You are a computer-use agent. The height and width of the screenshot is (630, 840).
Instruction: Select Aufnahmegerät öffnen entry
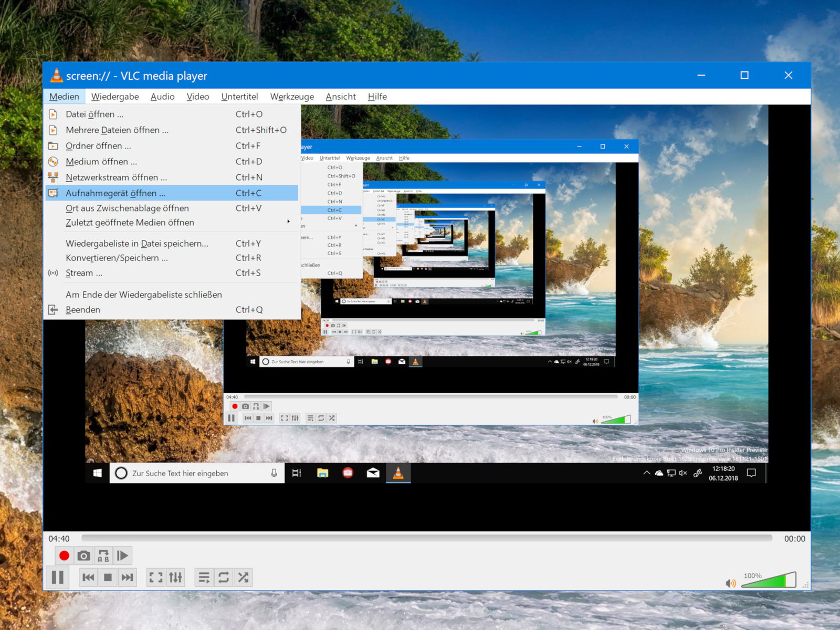(172, 193)
